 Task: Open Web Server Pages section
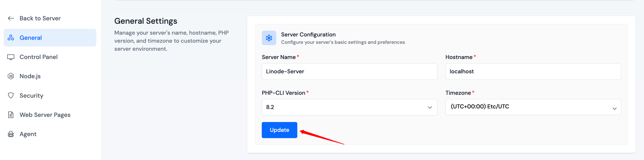click(x=45, y=115)
